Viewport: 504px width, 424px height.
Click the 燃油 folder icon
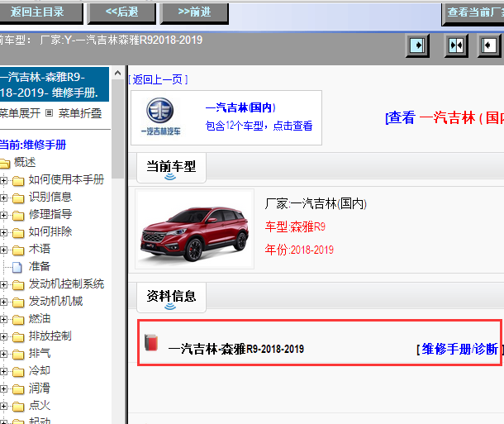18,320
